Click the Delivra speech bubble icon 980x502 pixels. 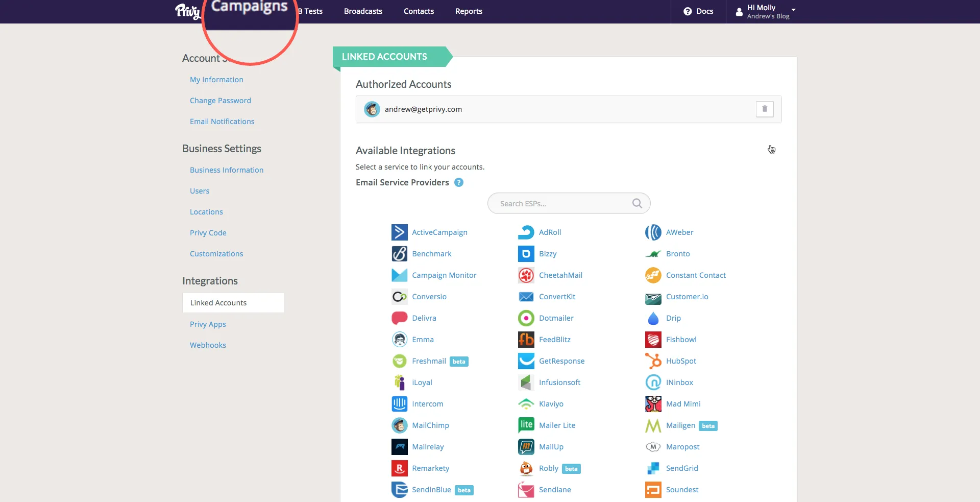(399, 318)
